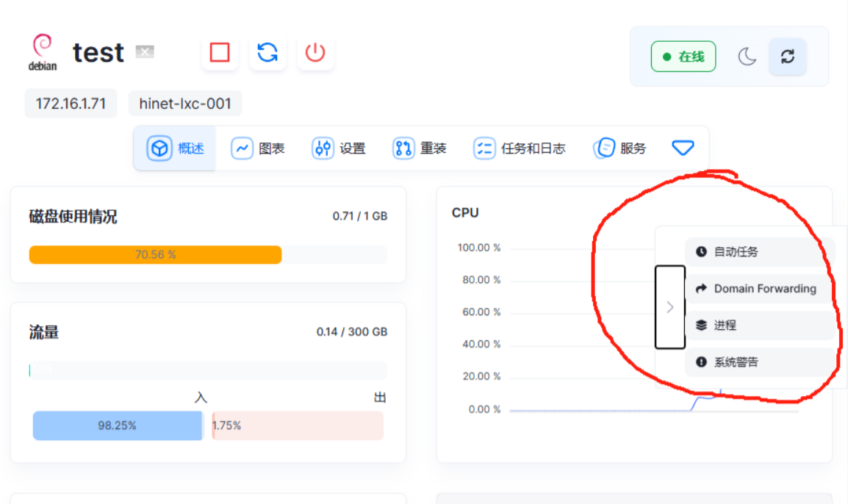848x504 pixels.
Task: Click the red power off icon
Action: coord(315,53)
